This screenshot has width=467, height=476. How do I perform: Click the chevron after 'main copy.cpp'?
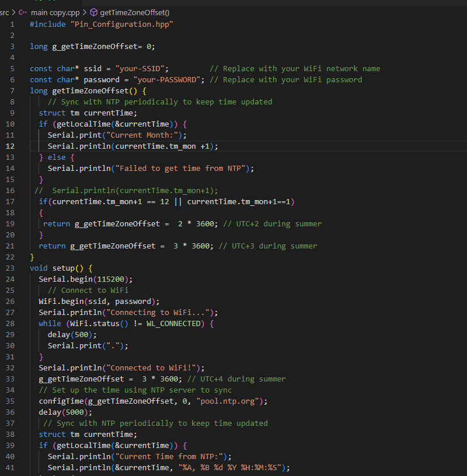pos(85,12)
